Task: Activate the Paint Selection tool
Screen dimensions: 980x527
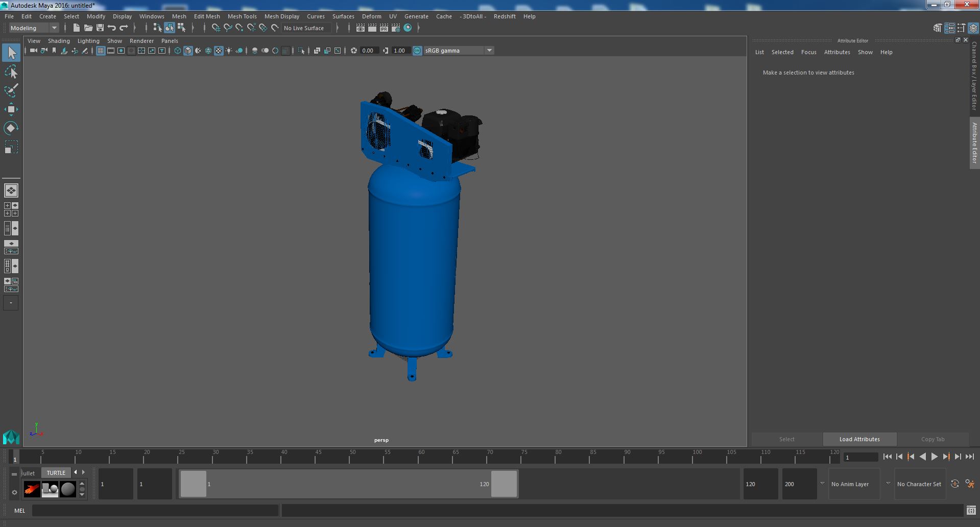Action: 11,91
